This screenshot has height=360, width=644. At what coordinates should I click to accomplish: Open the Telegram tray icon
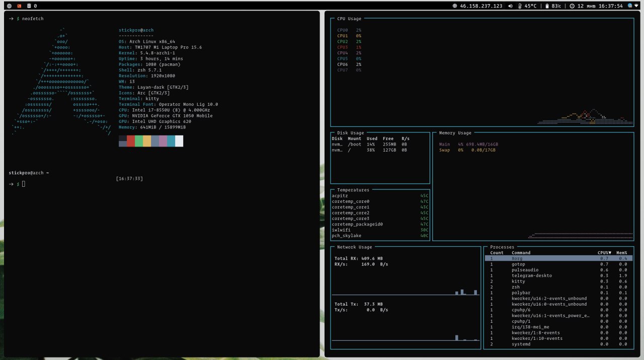(x=629, y=6)
